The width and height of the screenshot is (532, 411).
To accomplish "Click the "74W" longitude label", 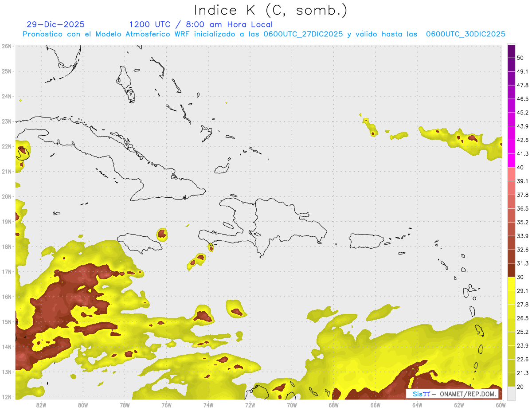I will click(x=208, y=405).
